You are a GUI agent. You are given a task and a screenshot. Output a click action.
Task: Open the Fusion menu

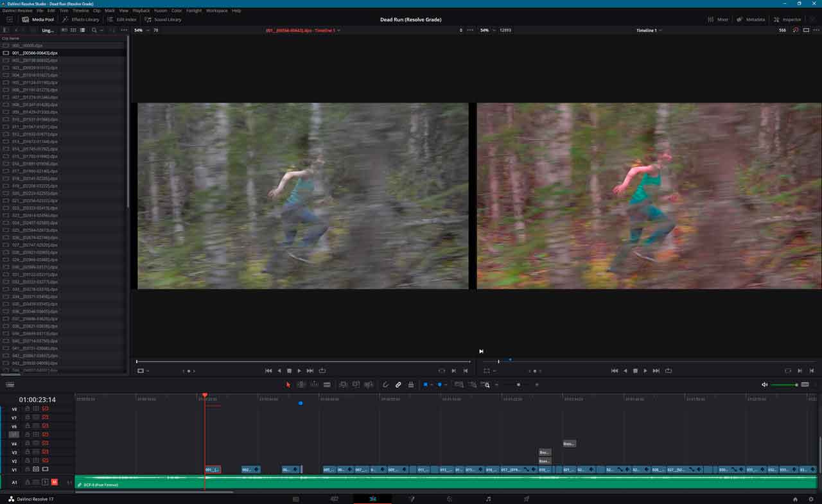pyautogui.click(x=161, y=11)
